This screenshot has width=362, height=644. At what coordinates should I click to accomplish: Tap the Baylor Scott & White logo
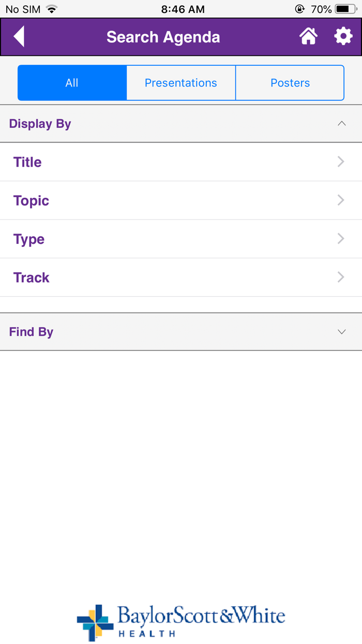(x=181, y=621)
